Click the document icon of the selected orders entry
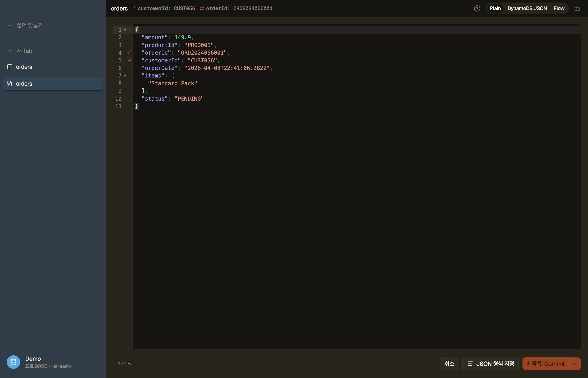The height and width of the screenshot is (378, 588). (10, 84)
